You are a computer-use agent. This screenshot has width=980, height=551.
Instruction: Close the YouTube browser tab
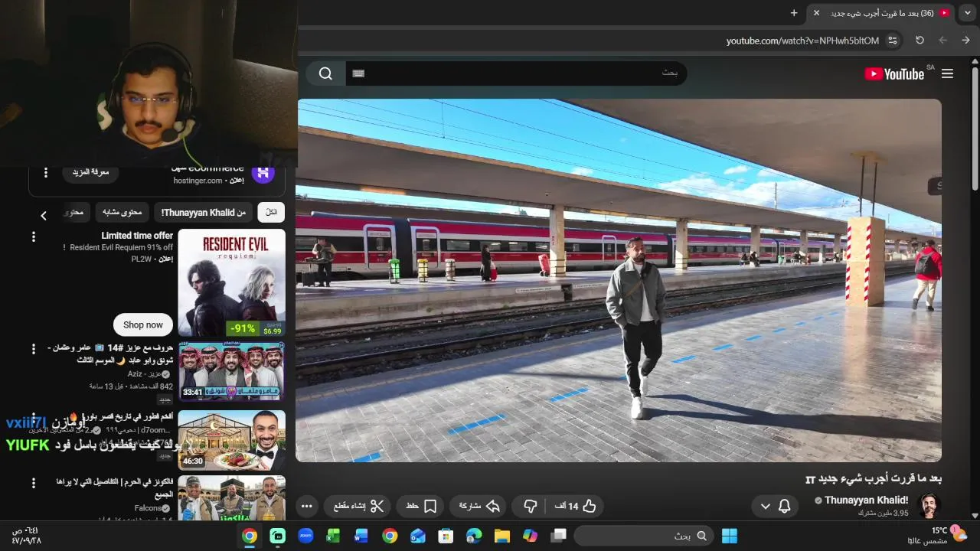click(x=816, y=13)
